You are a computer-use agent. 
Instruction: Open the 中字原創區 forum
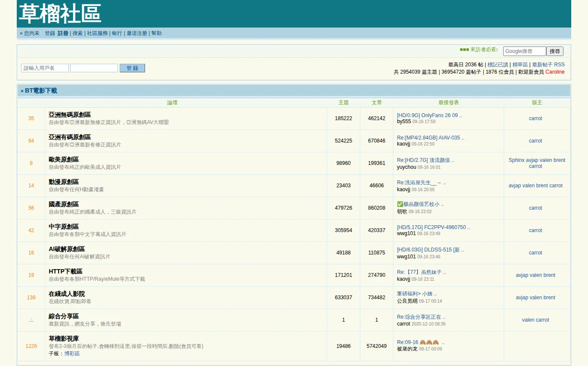(64, 226)
